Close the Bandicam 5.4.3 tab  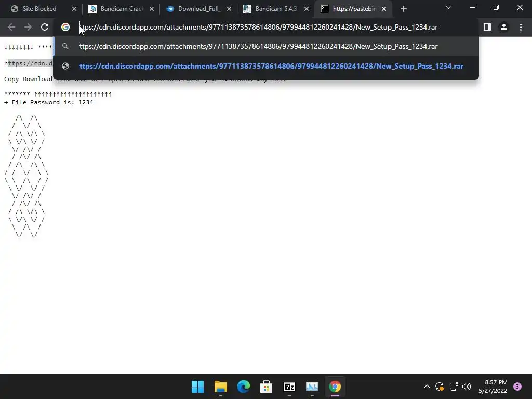(x=307, y=9)
